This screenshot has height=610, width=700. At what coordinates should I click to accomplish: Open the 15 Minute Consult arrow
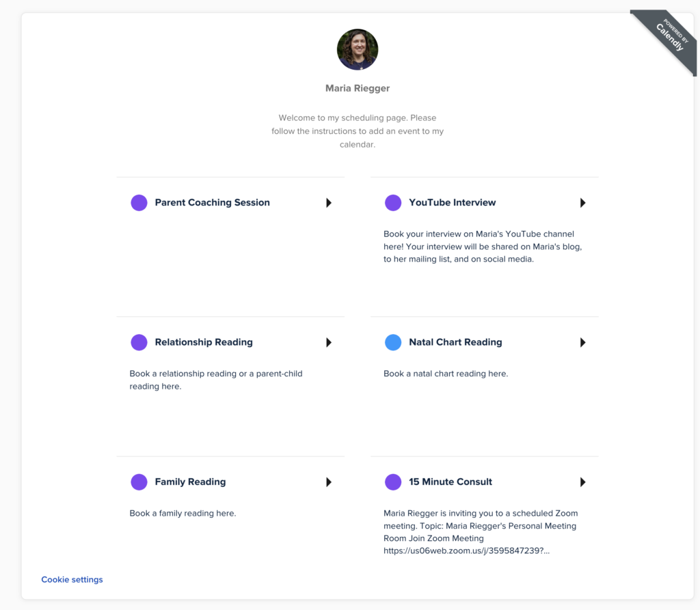coord(583,482)
